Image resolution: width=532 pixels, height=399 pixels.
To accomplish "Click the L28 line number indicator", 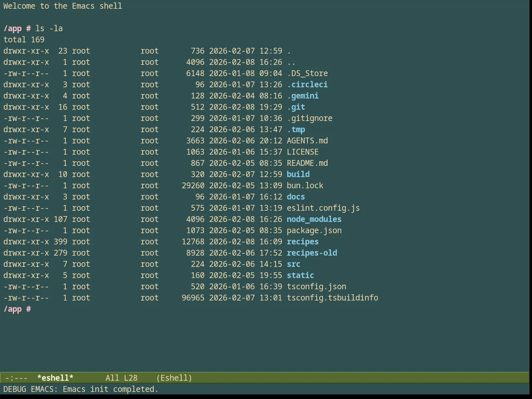I will (131, 378).
